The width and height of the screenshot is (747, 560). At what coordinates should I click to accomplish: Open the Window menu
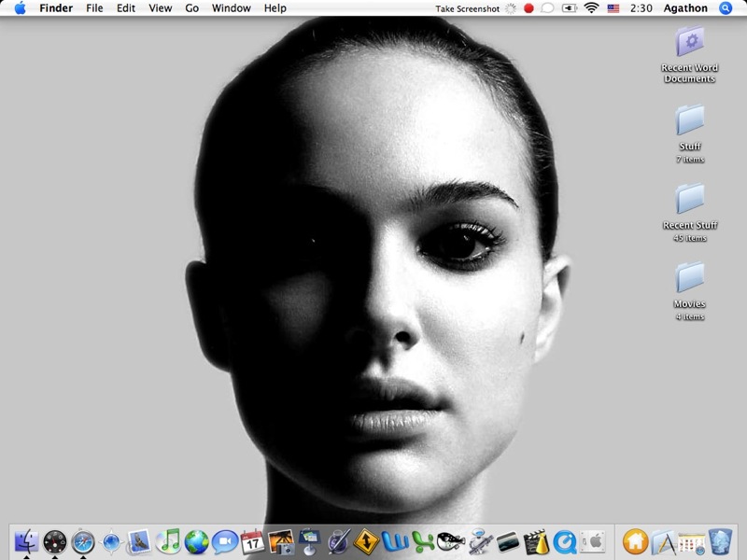231,8
